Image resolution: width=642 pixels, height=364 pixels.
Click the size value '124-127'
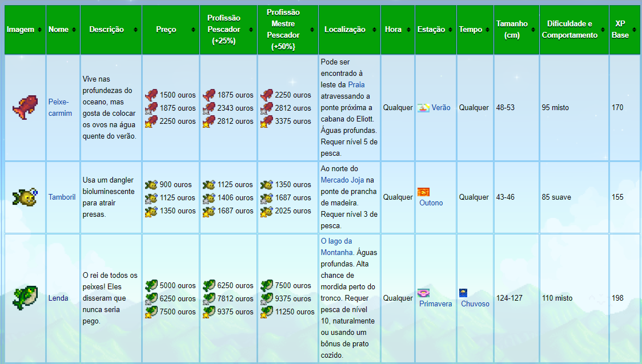coord(509,298)
